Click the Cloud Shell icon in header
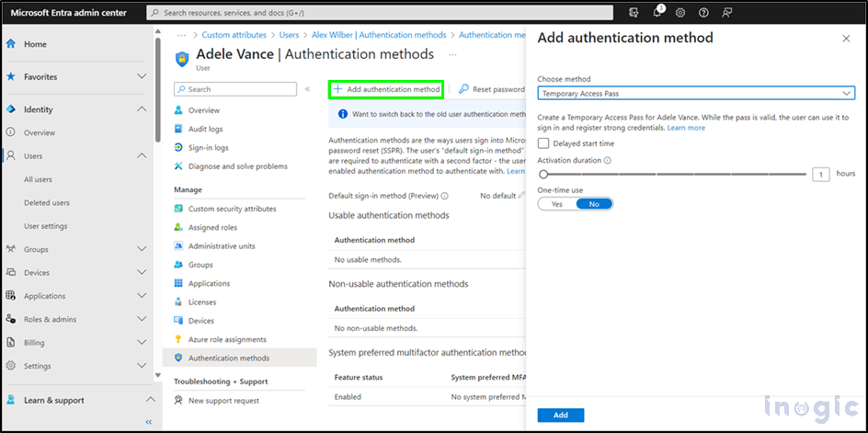This screenshot has height=433, width=868. coord(634,13)
